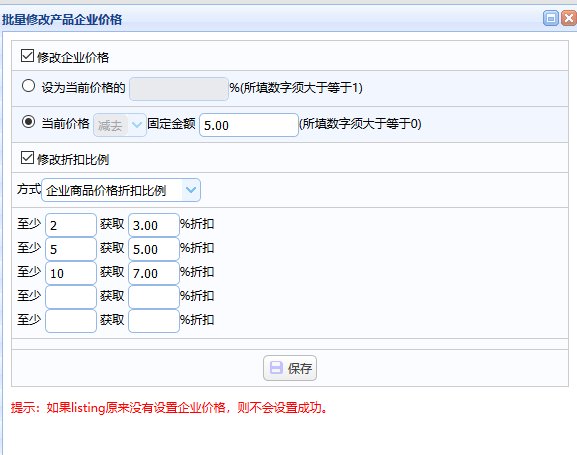Uncheck the 修改企业价格 checkbox
This screenshot has height=455, width=577.
coord(28,56)
